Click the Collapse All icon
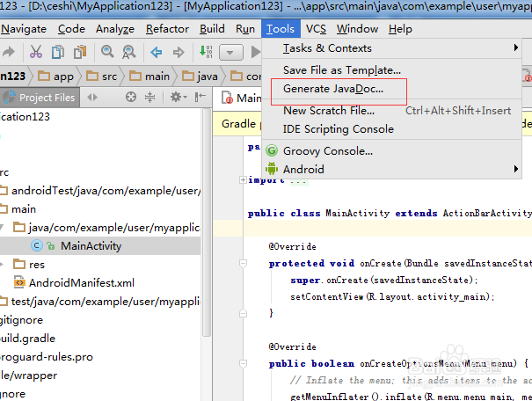This screenshot has width=532, height=401. point(149,98)
